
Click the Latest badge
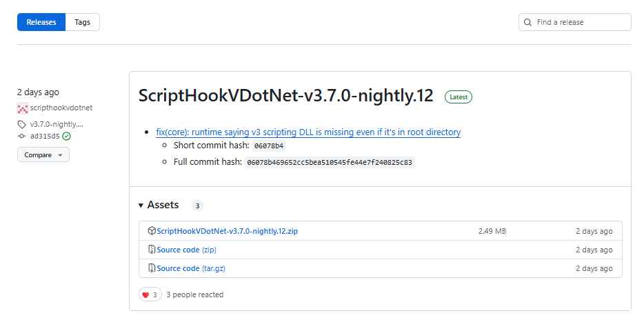[459, 97]
